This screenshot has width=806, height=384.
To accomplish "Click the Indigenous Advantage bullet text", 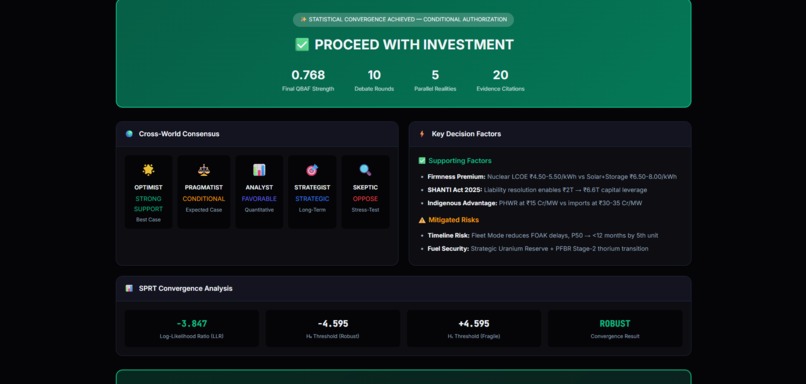I will [x=535, y=203].
